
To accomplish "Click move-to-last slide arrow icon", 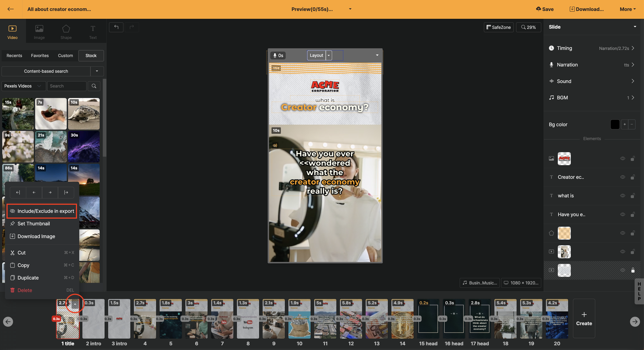I will pos(66,192).
